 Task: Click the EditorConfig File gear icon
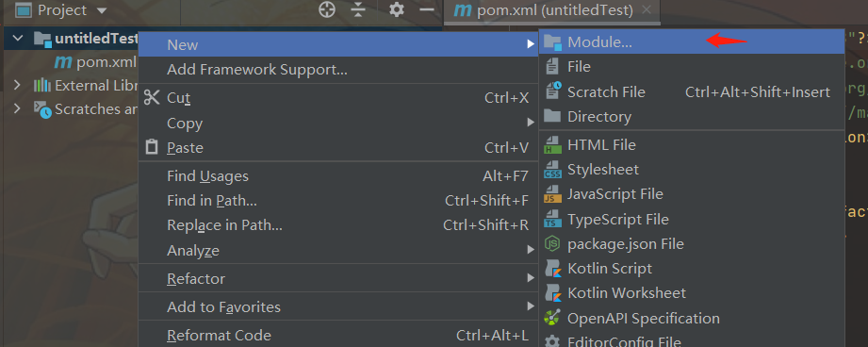552,341
